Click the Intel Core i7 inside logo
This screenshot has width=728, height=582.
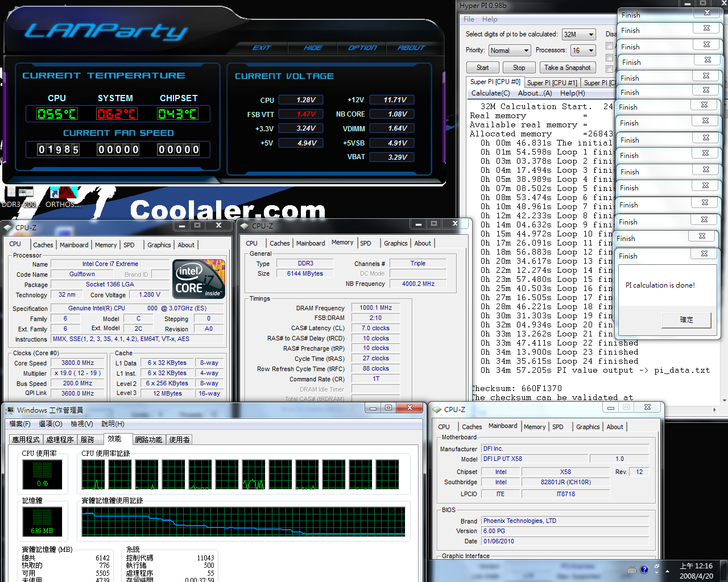tap(199, 279)
